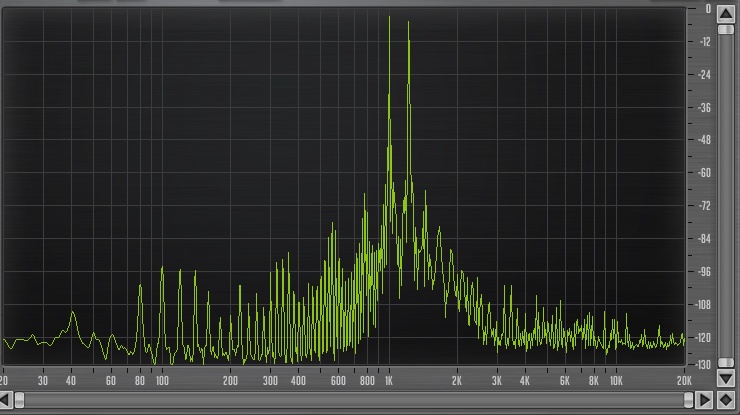Click the tip of the tallest spectrum peak at 1K
Screen dimensions: 740x415
point(389,17)
